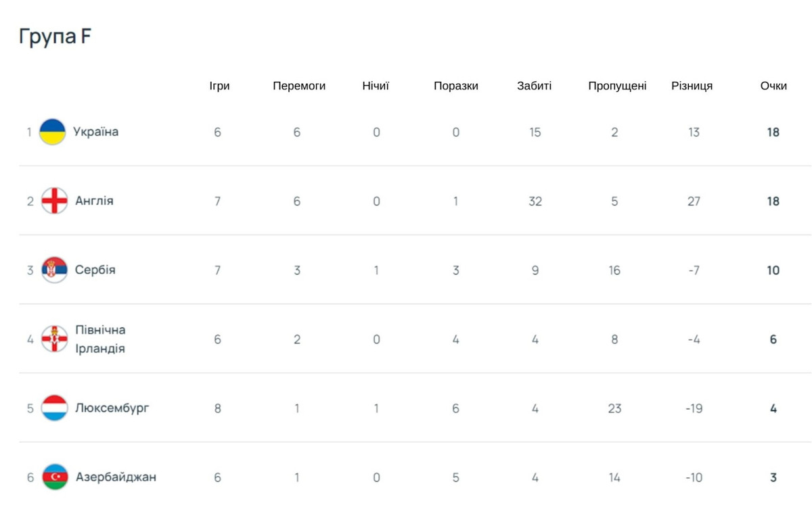Select the Люксембург team name
The image size is (812, 528).
tap(112, 408)
